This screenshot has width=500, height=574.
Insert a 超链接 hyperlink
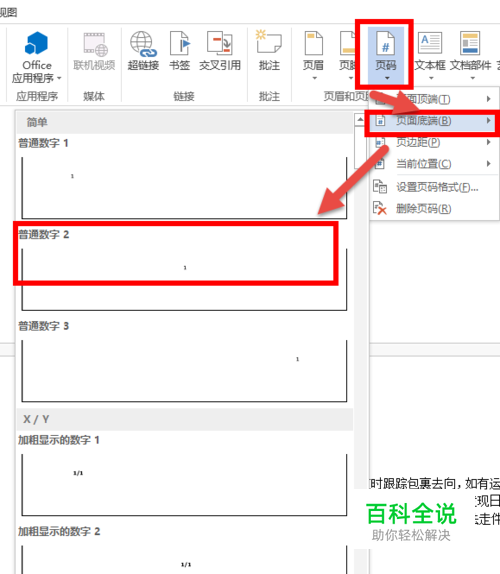143,52
